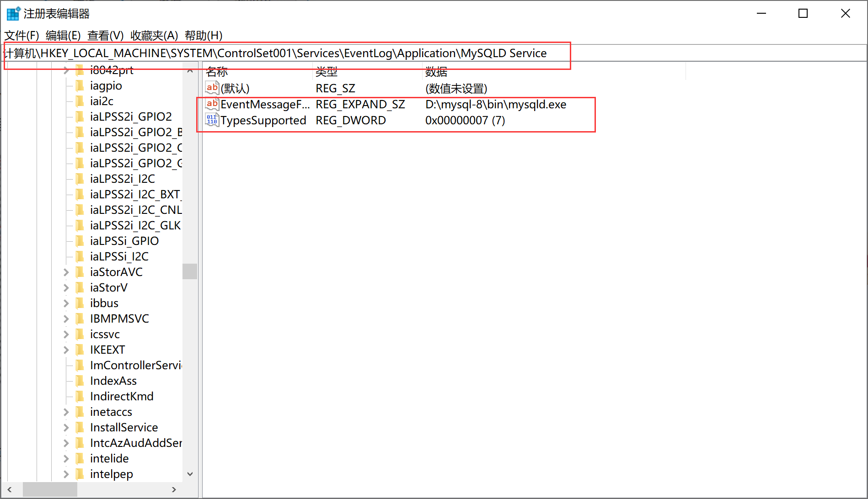Select the folder icon for intelide key
Viewport: 868px width, 499px height.
pyautogui.click(x=80, y=458)
